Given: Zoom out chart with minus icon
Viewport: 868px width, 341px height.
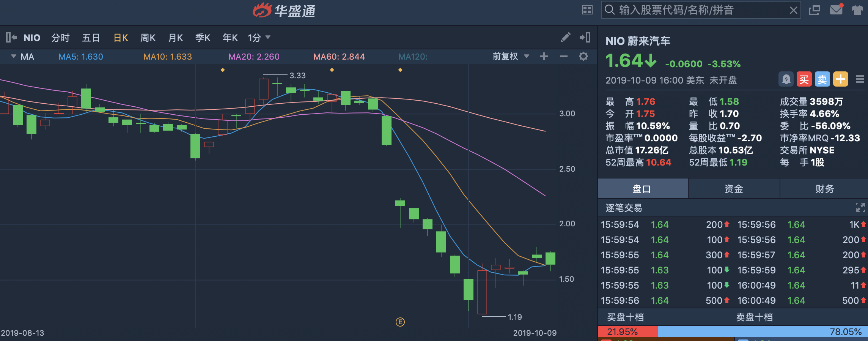Looking at the screenshot, I should pos(564,57).
